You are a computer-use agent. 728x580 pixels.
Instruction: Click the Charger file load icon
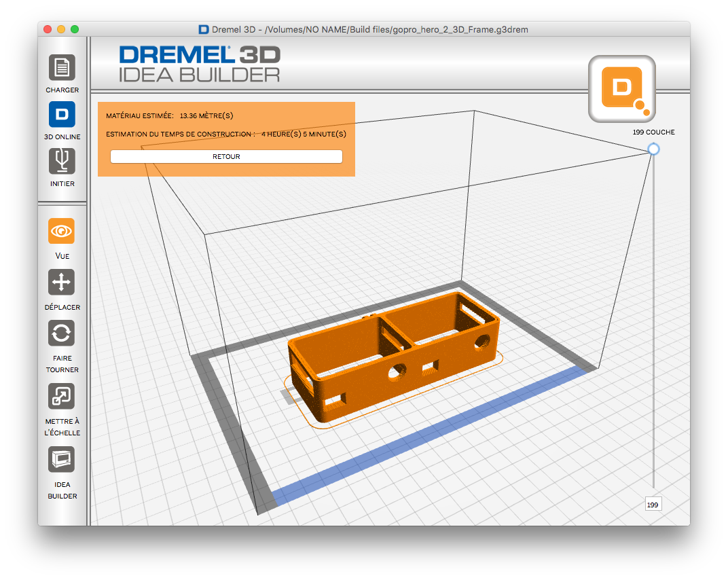(x=62, y=68)
